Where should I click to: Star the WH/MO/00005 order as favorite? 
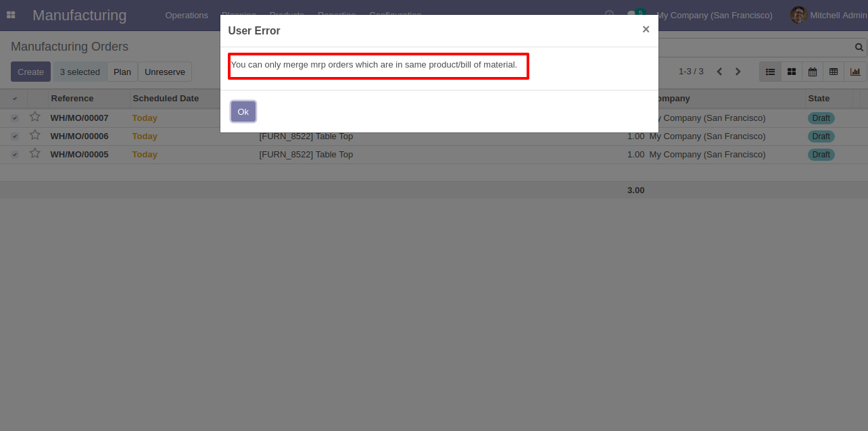35,153
